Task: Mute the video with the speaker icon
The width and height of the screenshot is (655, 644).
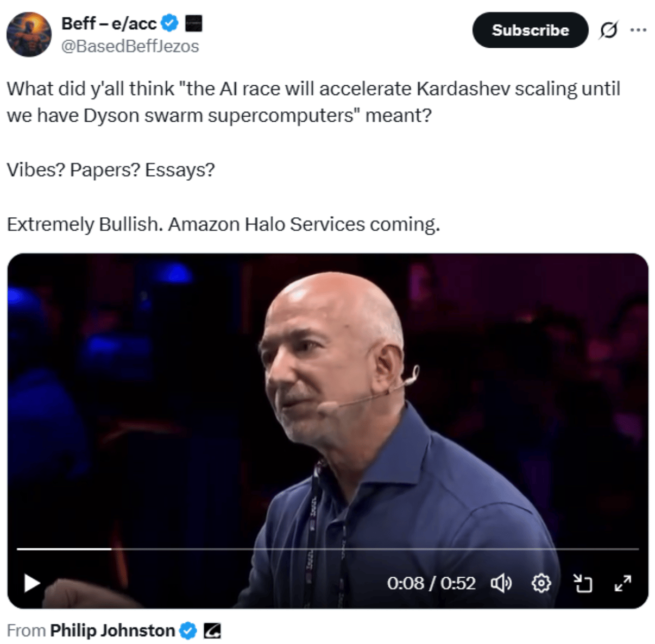Action: coord(501,584)
